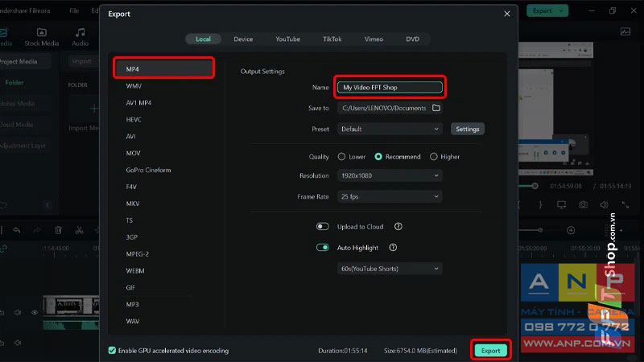Click preview playback progress slider handle
Image resolution: width=644 pixels, height=362 pixels.
tap(535, 186)
